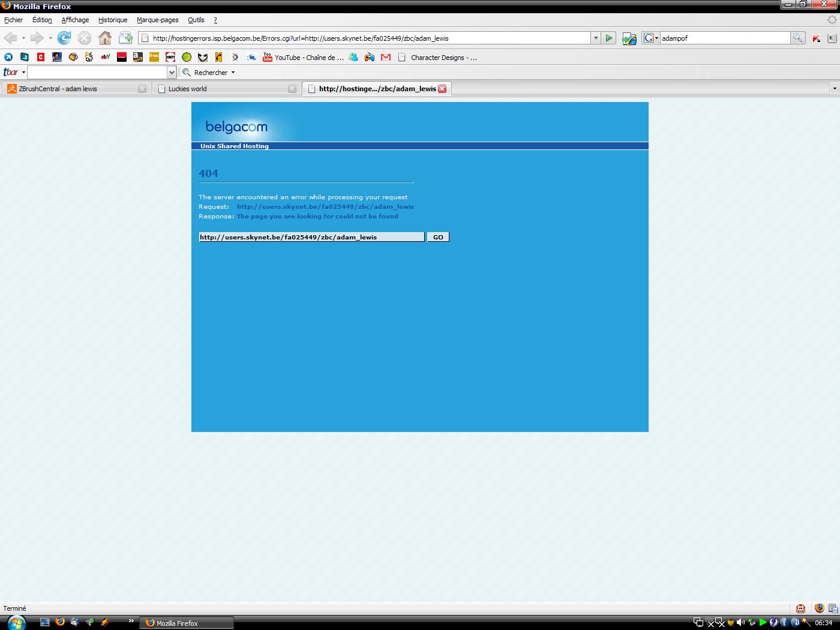Open the alien face bookmark
Screen dimensions: 840x630
203,58
